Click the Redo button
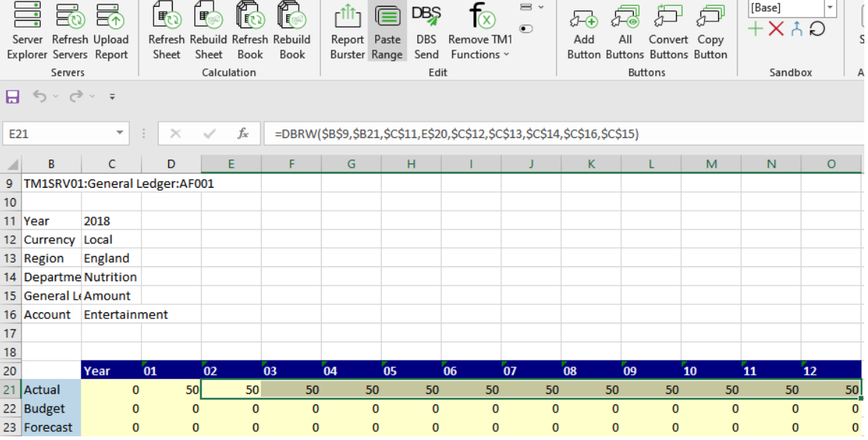This screenshot has height=440, width=868. tap(76, 96)
